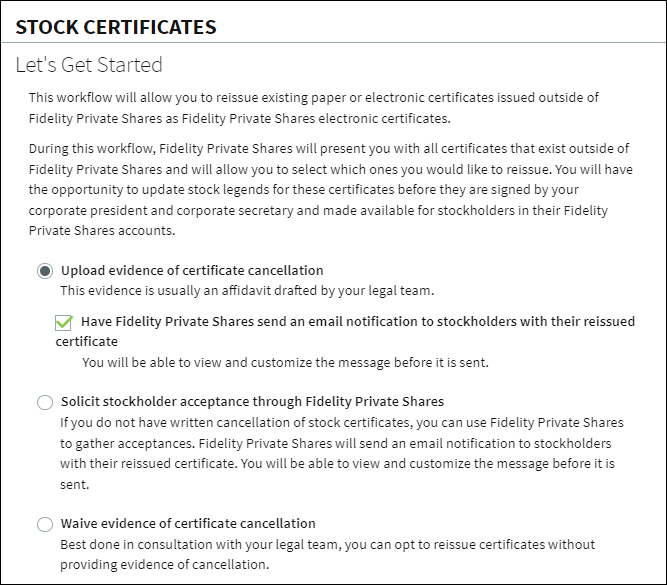The width and height of the screenshot is (667, 585).
Task: Choose the Solicit stockholder acceptance radio button
Action: [45, 402]
